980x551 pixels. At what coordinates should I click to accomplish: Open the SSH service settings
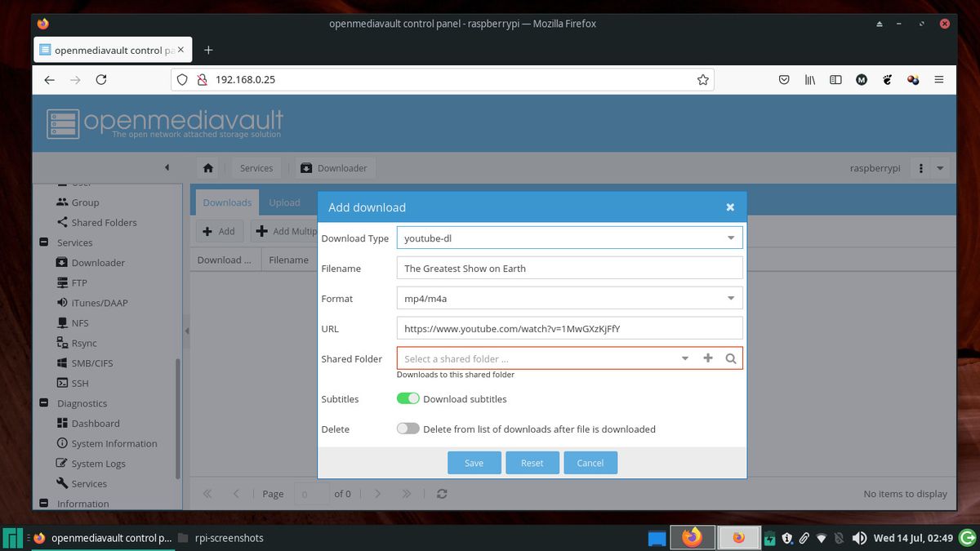[81, 383]
